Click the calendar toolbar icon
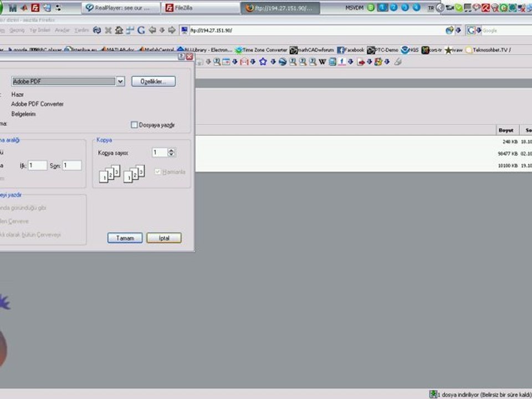Image resolution: width=532 pixels, height=399 pixels. pyautogui.click(x=226, y=62)
